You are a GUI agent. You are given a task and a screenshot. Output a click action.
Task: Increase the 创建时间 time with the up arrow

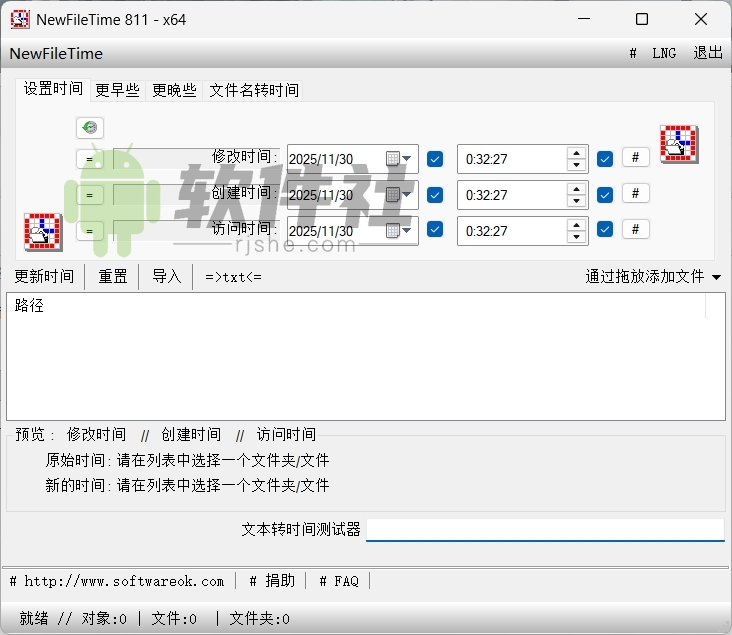tap(577, 189)
